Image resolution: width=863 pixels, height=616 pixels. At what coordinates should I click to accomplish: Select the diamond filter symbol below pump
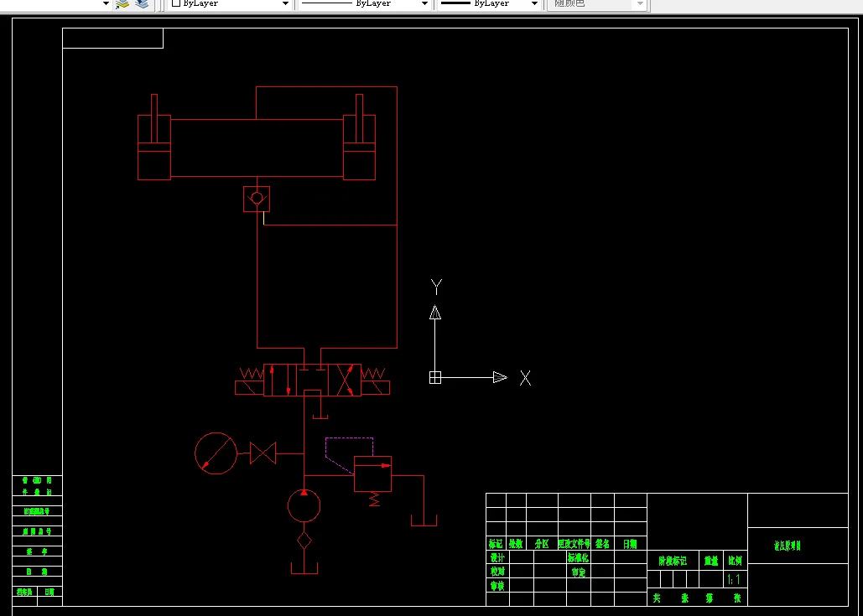pyautogui.click(x=304, y=541)
